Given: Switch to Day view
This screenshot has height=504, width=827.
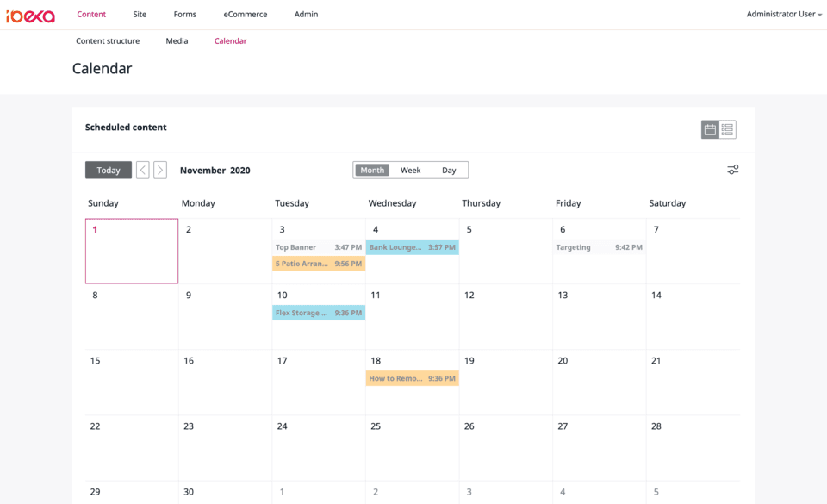Looking at the screenshot, I should [449, 171].
